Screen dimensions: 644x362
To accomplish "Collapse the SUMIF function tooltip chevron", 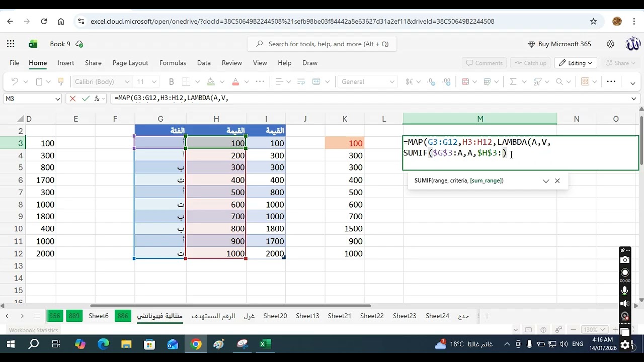I will pos(546,181).
